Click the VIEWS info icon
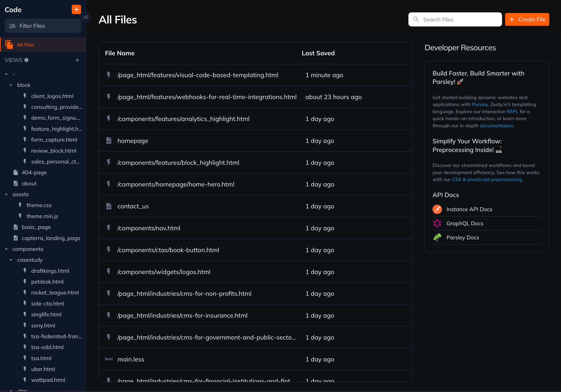The width and height of the screenshot is (561, 392). [26, 60]
